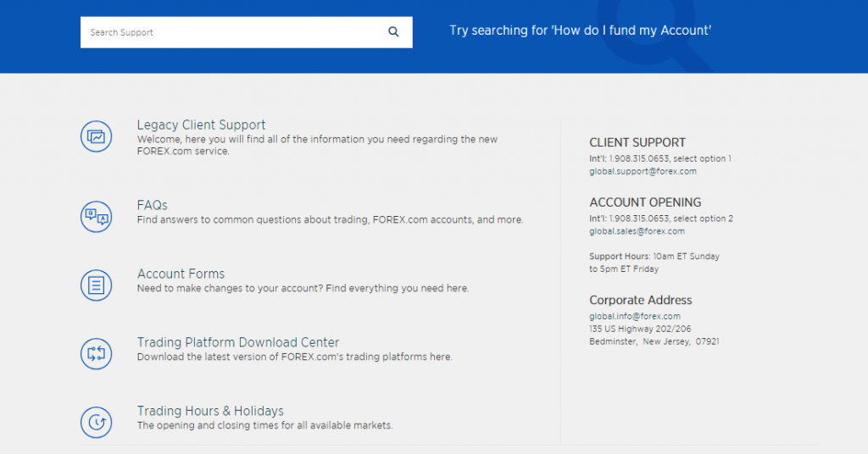The width and height of the screenshot is (868, 454).
Task: Open the Legacy Client Support link
Action: tap(201, 125)
